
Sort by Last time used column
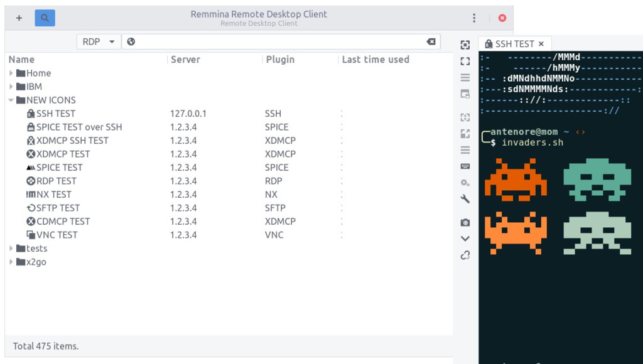pos(376,60)
